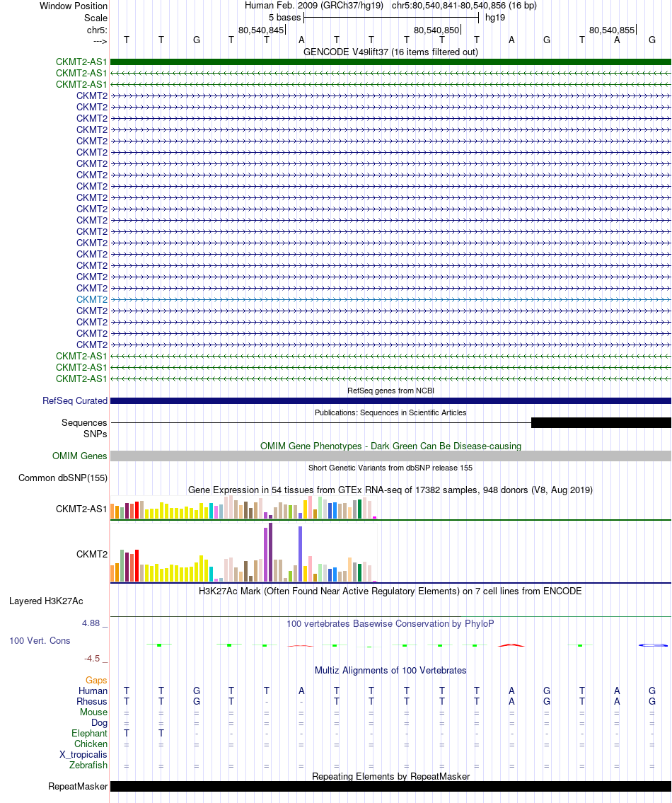Open the OMIM Gene Phenotypes track title

click(x=390, y=446)
